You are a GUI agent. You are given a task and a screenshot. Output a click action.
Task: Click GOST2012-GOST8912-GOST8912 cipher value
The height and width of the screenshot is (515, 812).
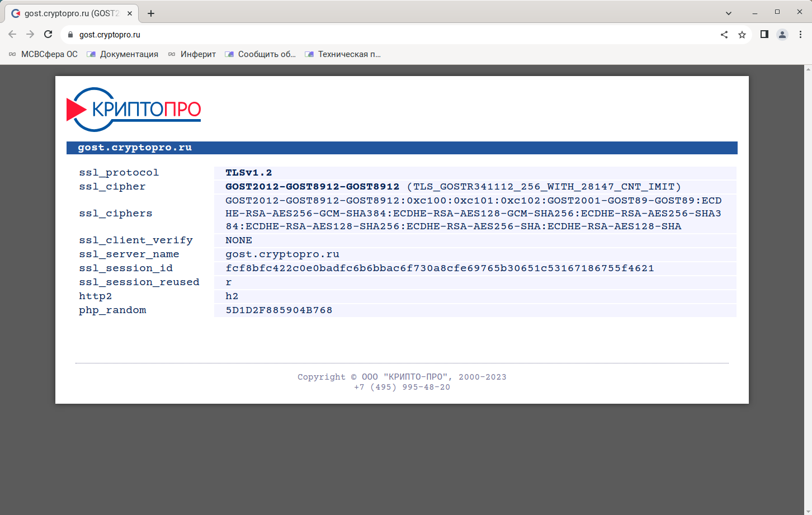[313, 187]
